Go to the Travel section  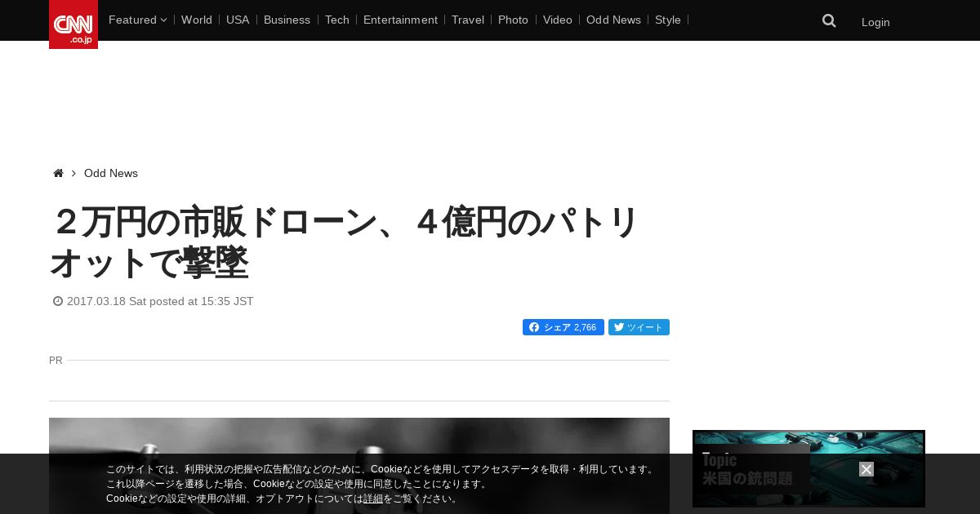[x=468, y=20]
